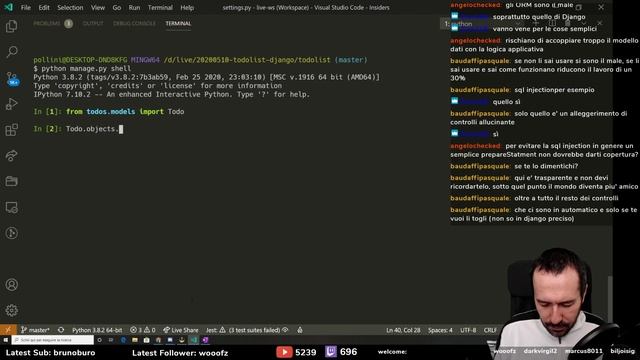Click the Cortana circle on the taskbar

(x=99, y=340)
